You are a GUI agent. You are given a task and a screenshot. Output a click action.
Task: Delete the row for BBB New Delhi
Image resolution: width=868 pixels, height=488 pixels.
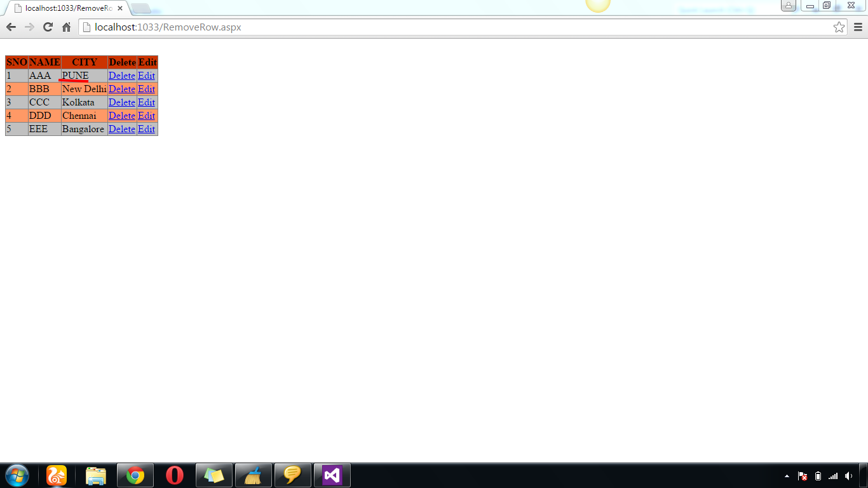(x=121, y=89)
